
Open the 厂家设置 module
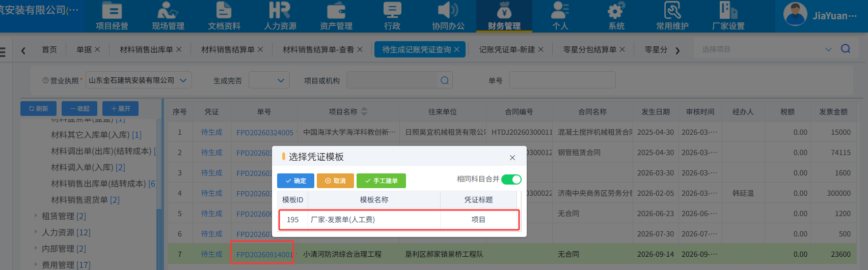[728, 16]
